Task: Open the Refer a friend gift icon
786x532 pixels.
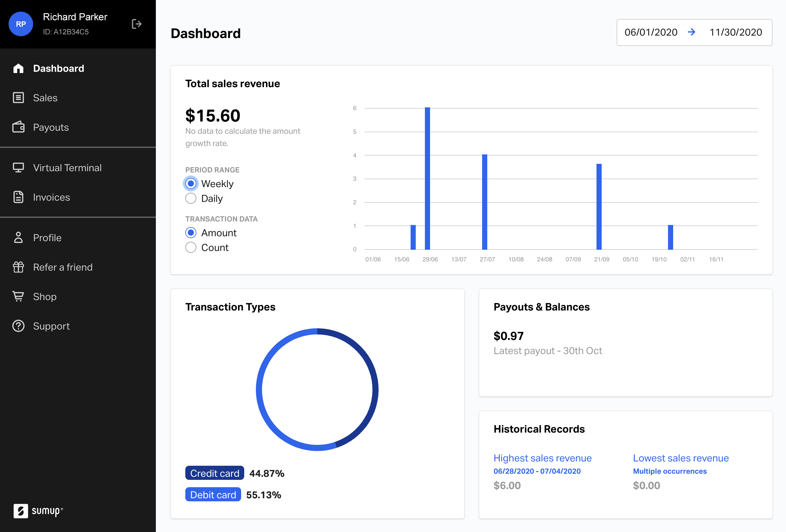Action: tap(18, 267)
